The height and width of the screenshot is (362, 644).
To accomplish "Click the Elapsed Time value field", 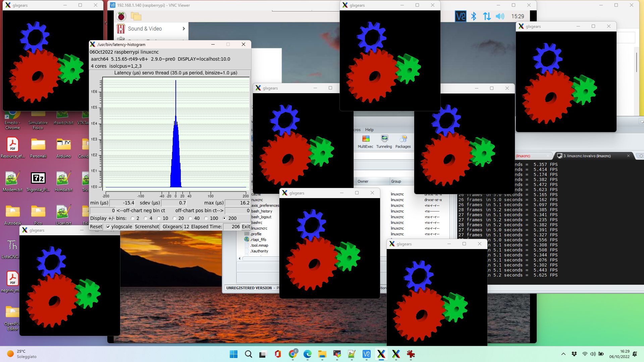I will tap(232, 227).
